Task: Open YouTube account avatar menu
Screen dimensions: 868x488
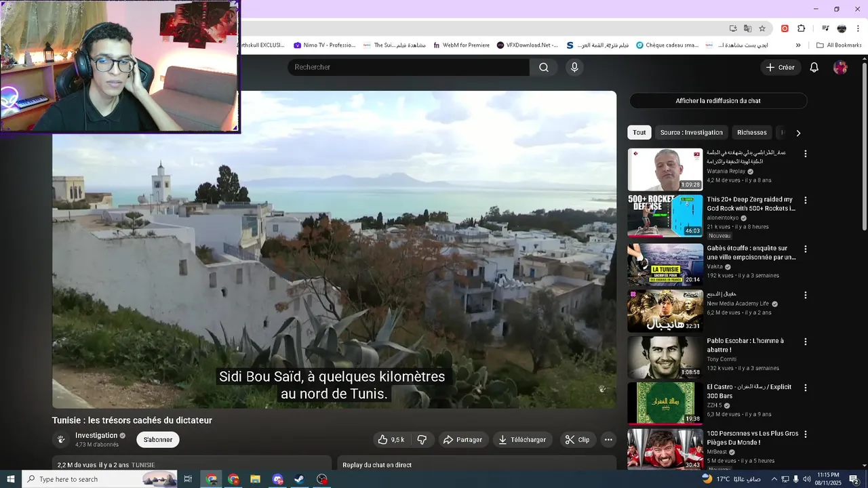Action: 840,67
